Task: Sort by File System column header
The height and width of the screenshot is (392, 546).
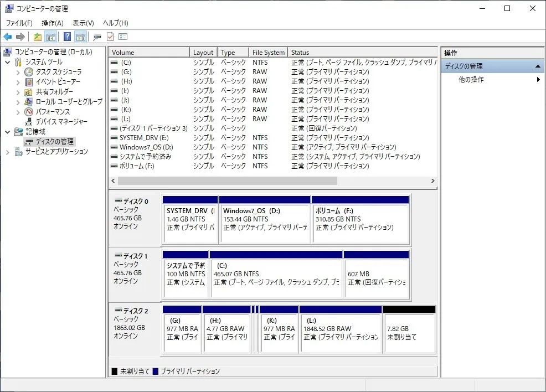Action: (x=268, y=52)
